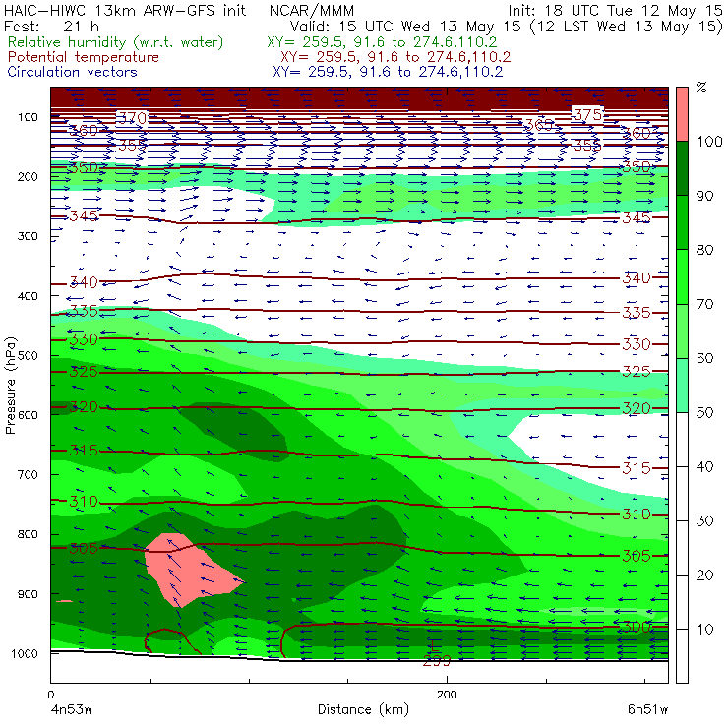Image resolution: width=728 pixels, height=728 pixels.
Task: Click the red '300' contour label near surface
Action: [637, 627]
